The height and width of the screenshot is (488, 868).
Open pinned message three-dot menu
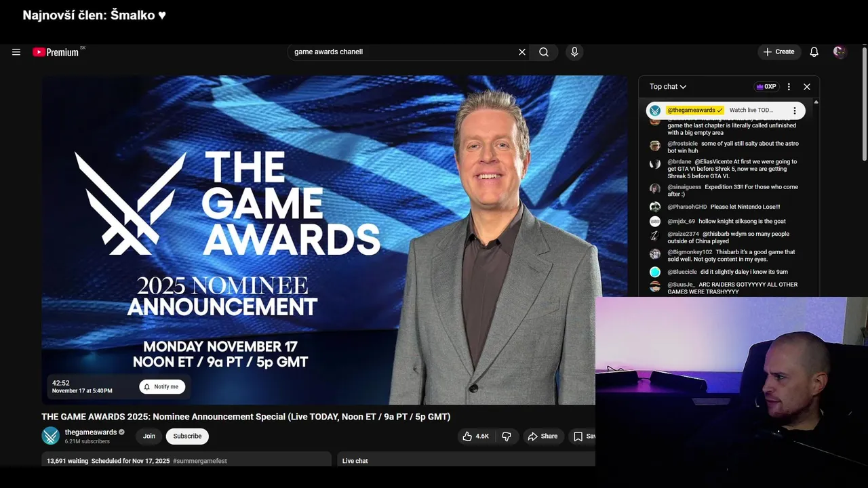[x=795, y=110]
